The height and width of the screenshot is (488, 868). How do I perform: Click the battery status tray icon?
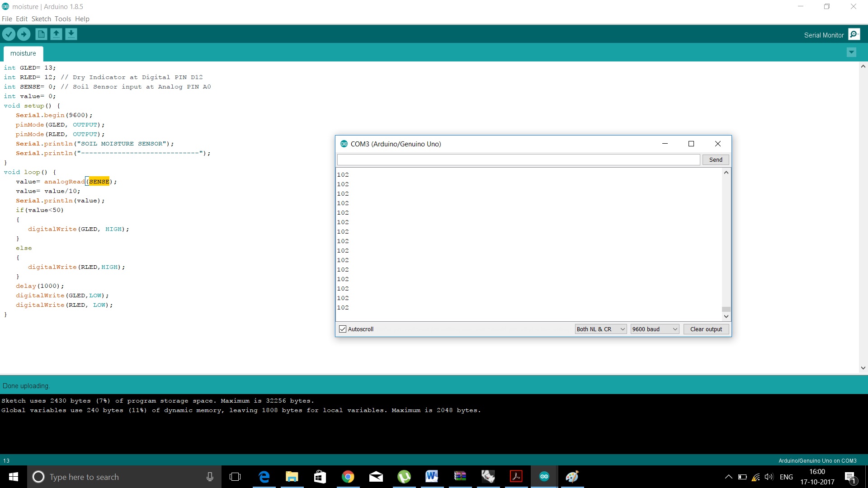click(x=742, y=477)
